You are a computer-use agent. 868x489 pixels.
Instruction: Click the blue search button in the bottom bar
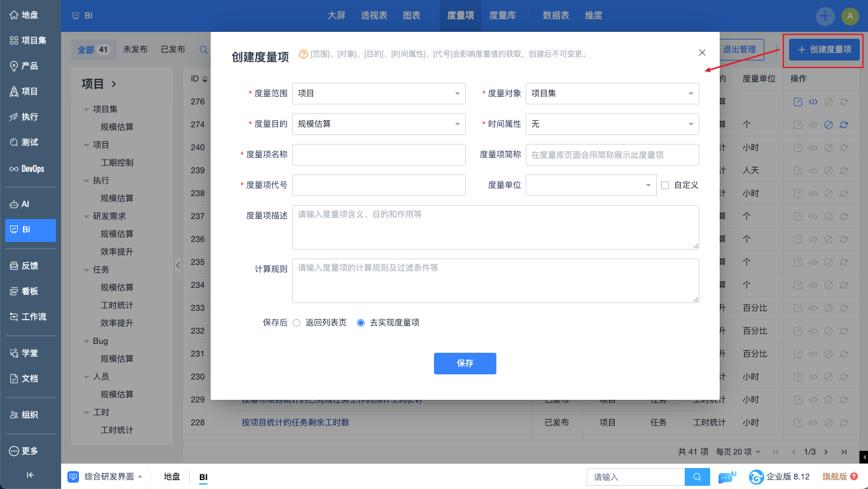[697, 477]
